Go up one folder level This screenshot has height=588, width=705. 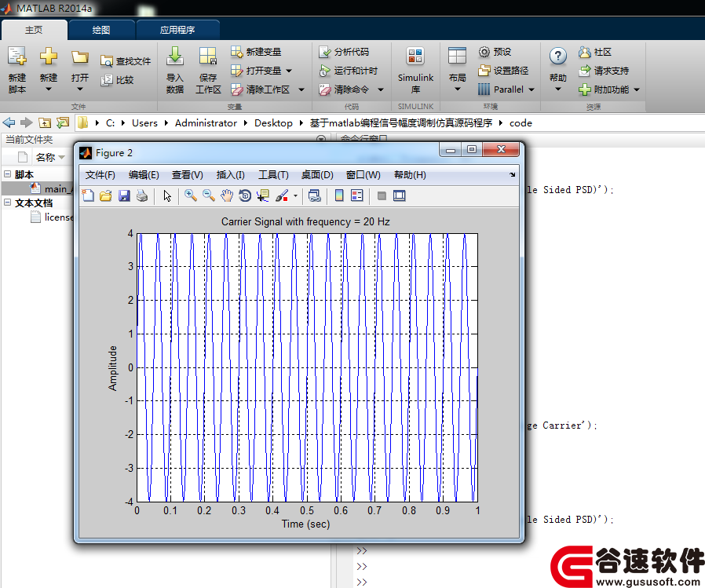click(x=45, y=122)
